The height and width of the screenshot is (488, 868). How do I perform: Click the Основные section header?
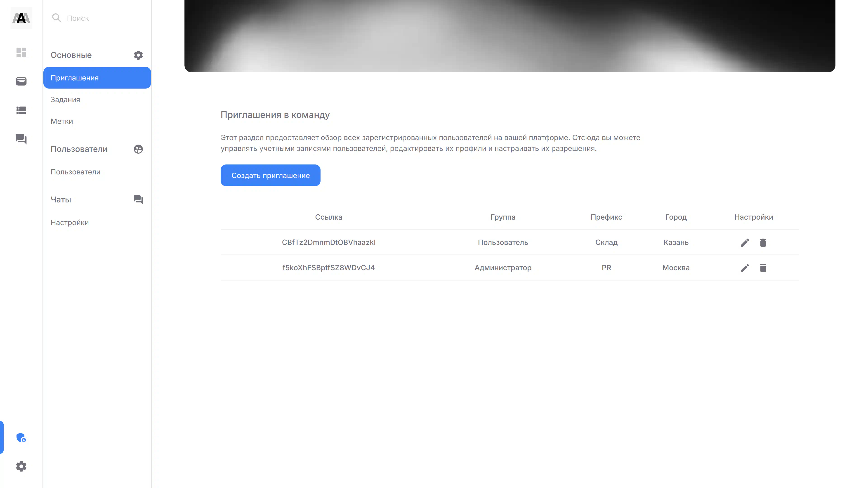click(71, 55)
